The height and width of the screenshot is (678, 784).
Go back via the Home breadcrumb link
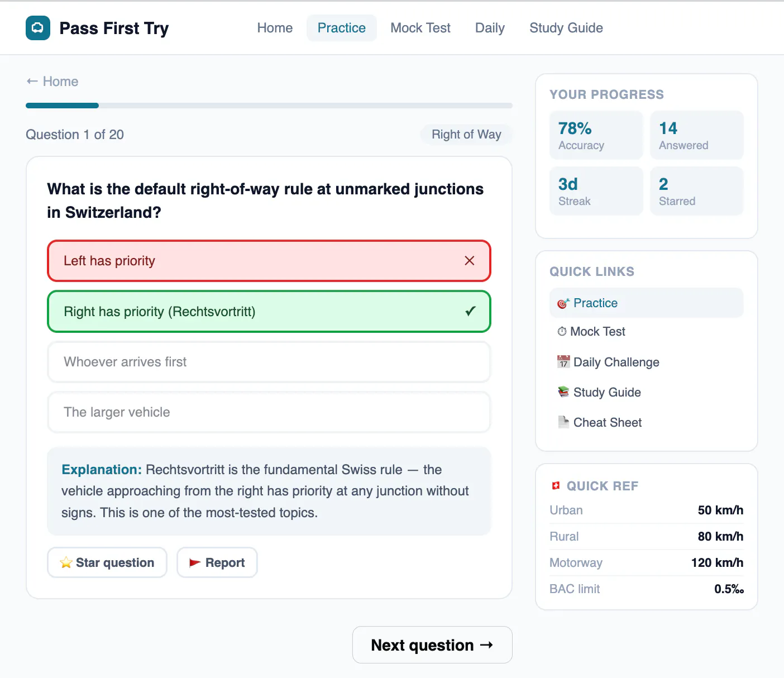click(x=52, y=82)
